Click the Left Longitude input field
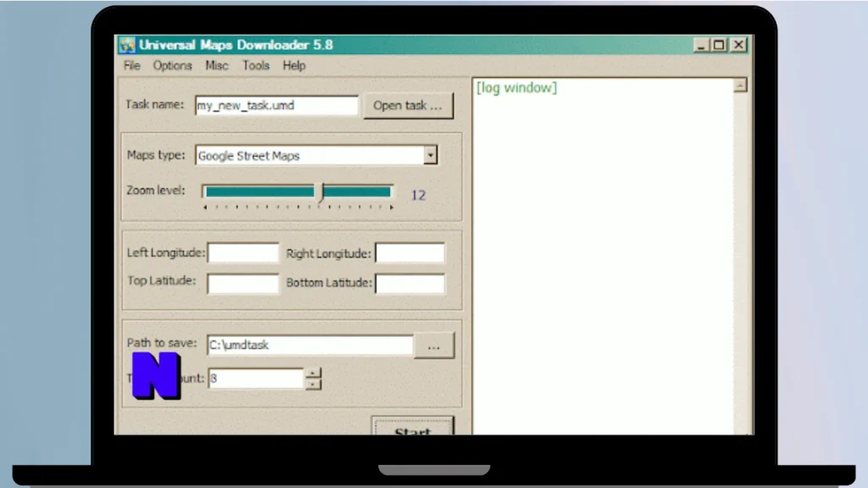This screenshot has width=868, height=488. [243, 252]
